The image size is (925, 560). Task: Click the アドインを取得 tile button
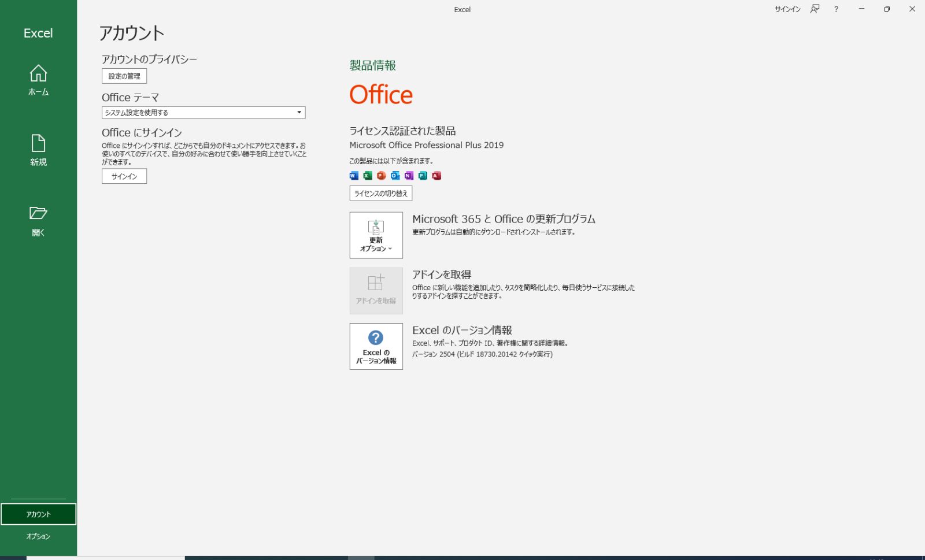click(x=376, y=291)
